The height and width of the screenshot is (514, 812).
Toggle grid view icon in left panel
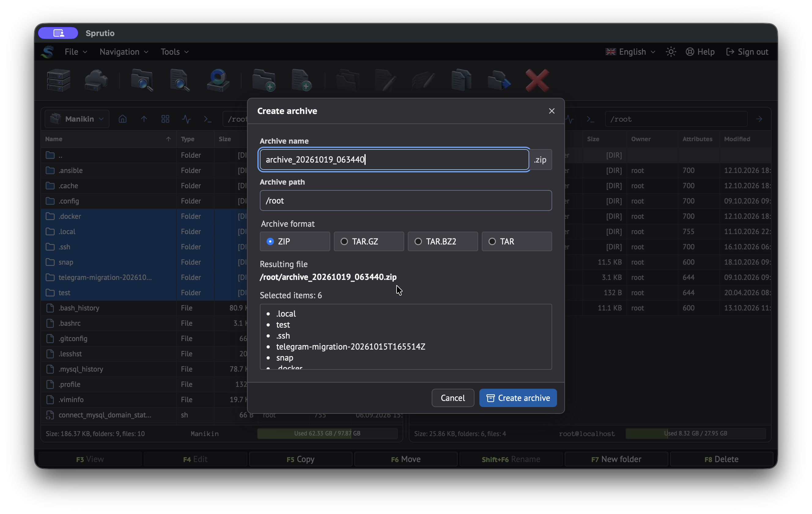pyautogui.click(x=165, y=119)
